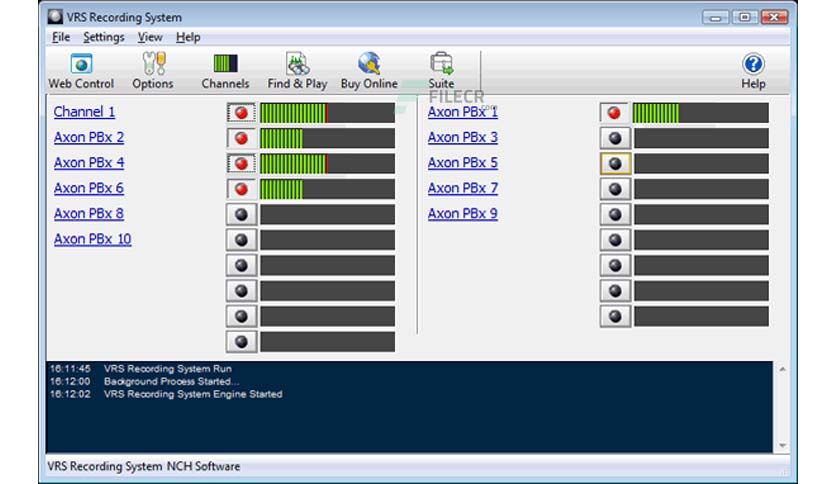Open the Axon PBx 1 link
Viewport: 836px width, 484px height.
(463, 111)
